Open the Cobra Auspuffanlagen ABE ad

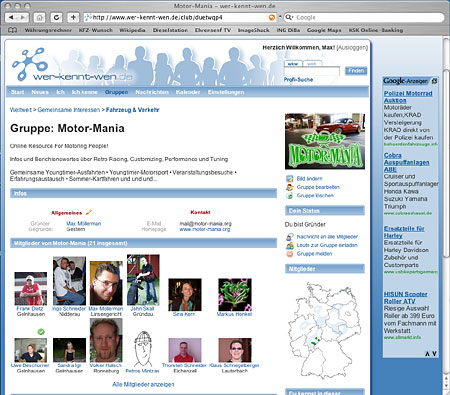[x=406, y=162]
